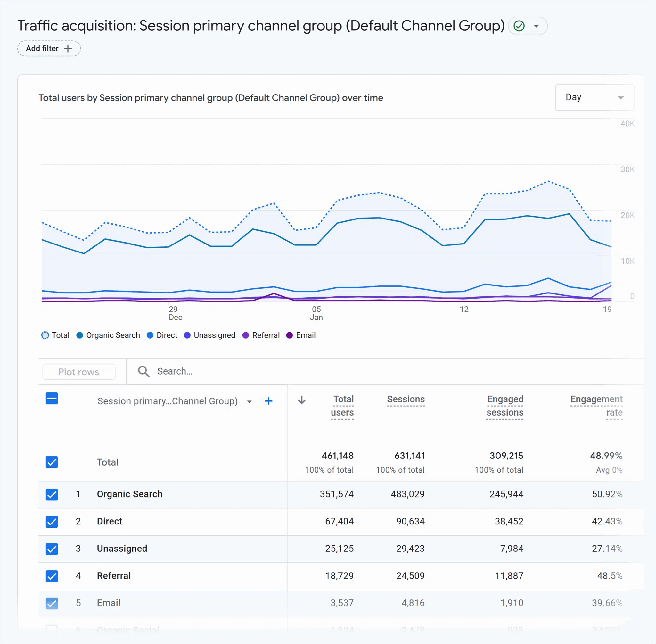
Task: Click the 42.43% engagement rate cell
Action: (607, 521)
